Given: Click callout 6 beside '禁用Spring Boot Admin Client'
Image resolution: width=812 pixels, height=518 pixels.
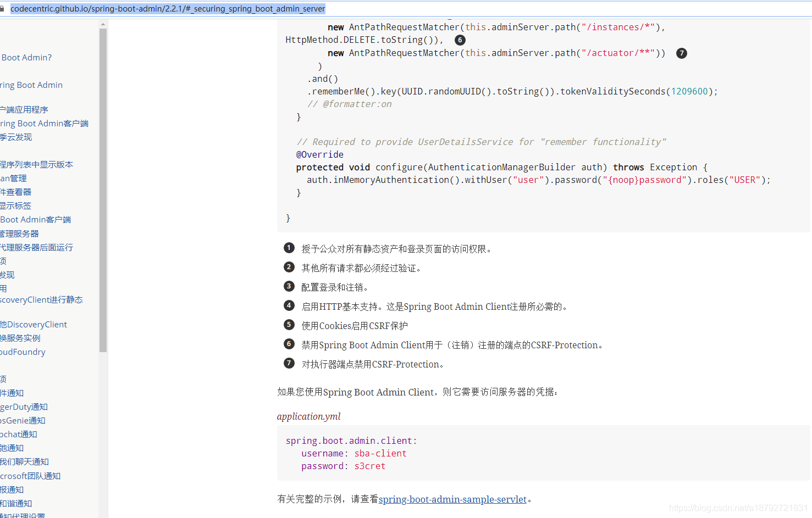Looking at the screenshot, I should point(289,344).
